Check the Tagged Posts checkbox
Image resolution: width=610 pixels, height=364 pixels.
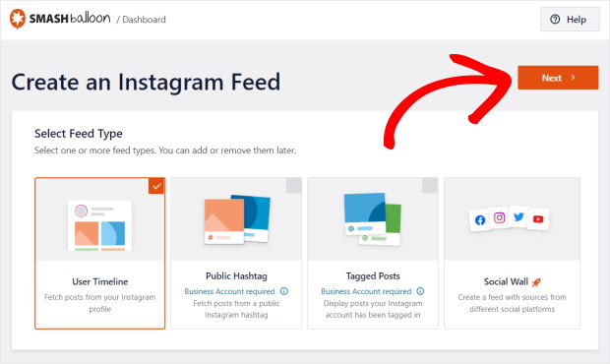(430, 186)
